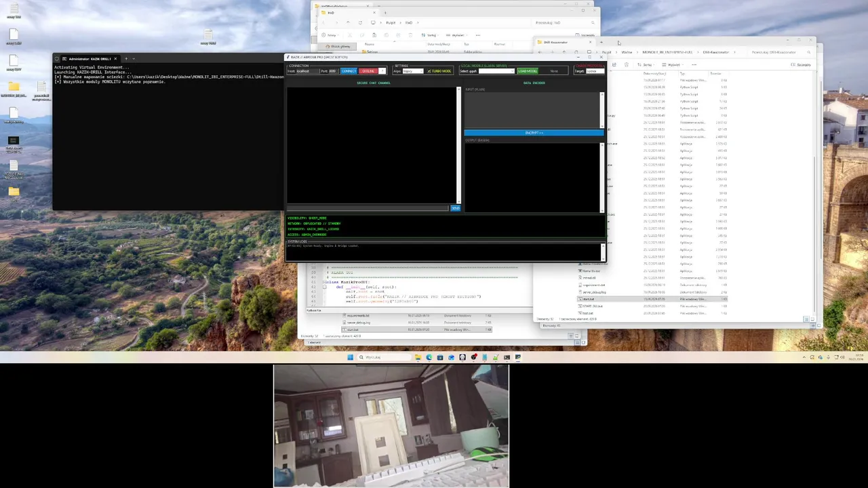Viewport: 868px width, 488px height.
Task: Click the FinD tab in rear Explorer window
Action: pyautogui.click(x=349, y=13)
